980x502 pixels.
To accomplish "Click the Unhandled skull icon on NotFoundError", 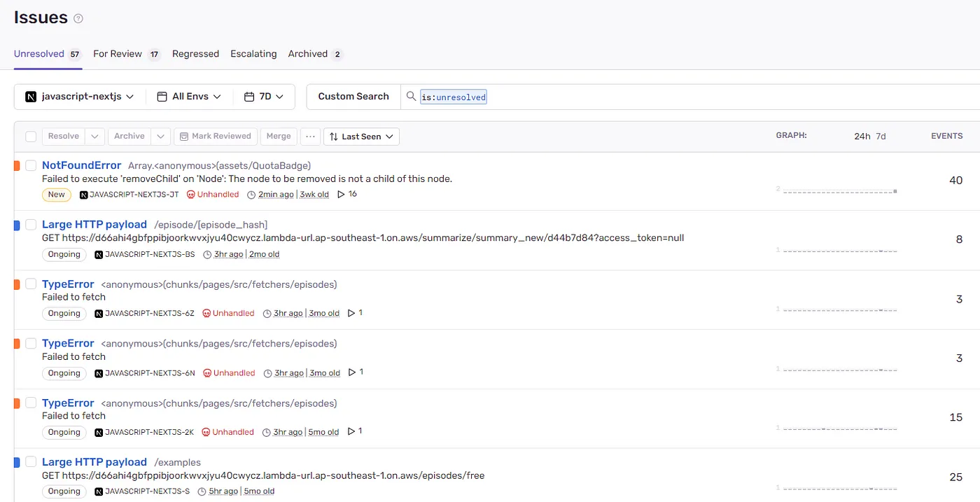I will tap(190, 195).
